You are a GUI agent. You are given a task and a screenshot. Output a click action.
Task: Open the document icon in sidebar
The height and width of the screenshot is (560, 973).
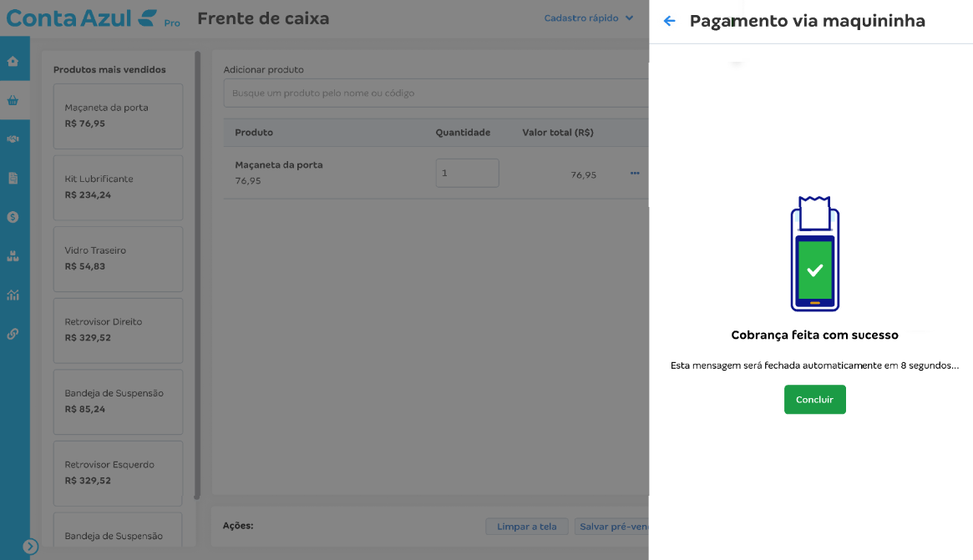(x=13, y=178)
